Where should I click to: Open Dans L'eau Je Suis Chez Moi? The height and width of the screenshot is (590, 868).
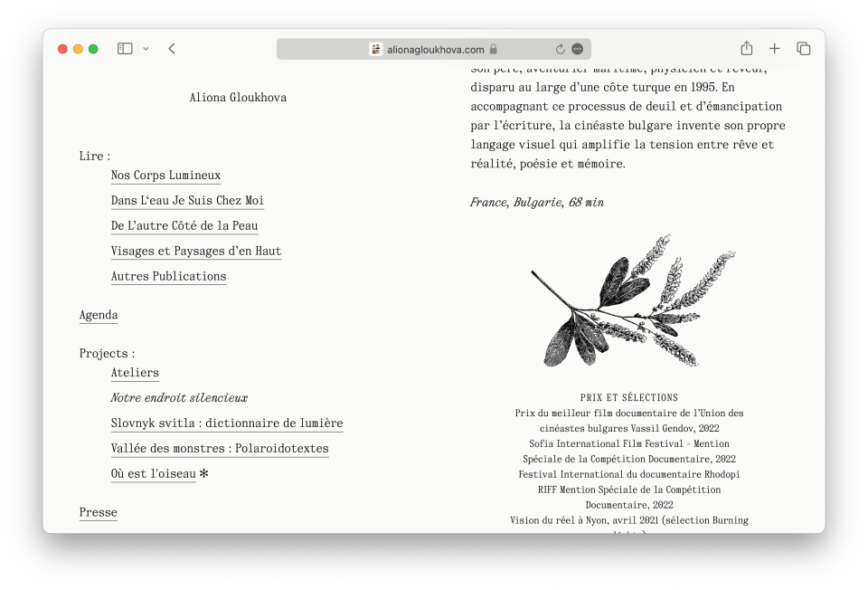(x=187, y=201)
